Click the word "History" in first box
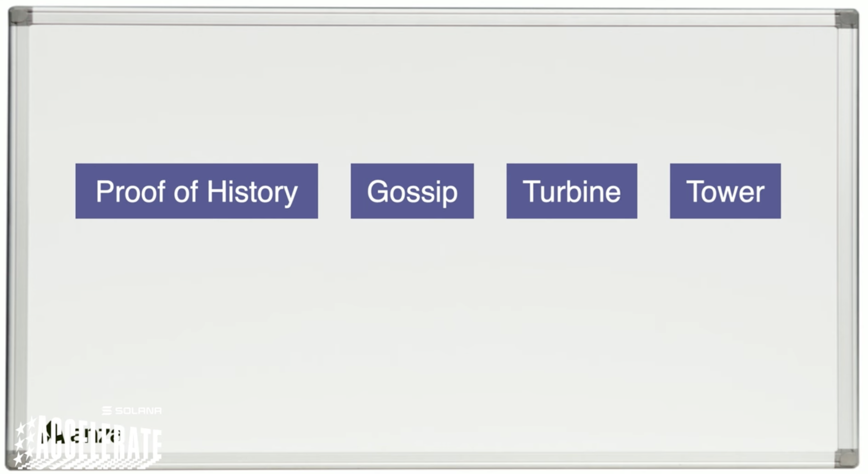This screenshot has height=474, width=868. point(252,191)
